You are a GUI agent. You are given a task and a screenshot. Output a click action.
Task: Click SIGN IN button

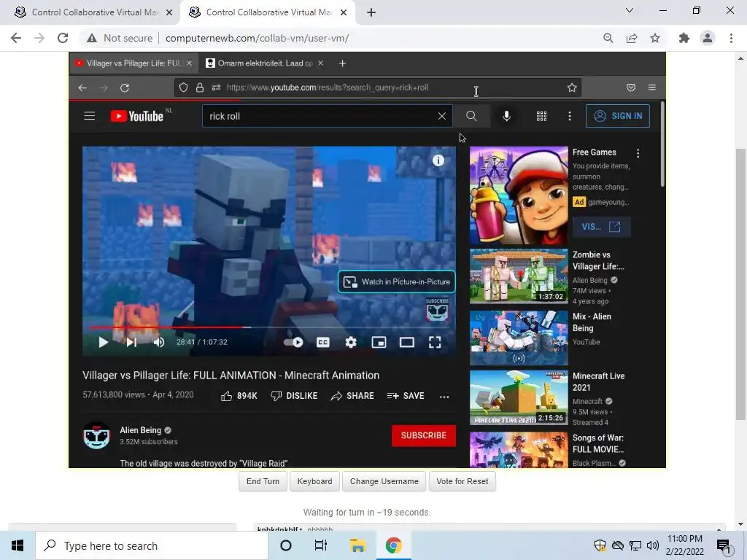618,116
